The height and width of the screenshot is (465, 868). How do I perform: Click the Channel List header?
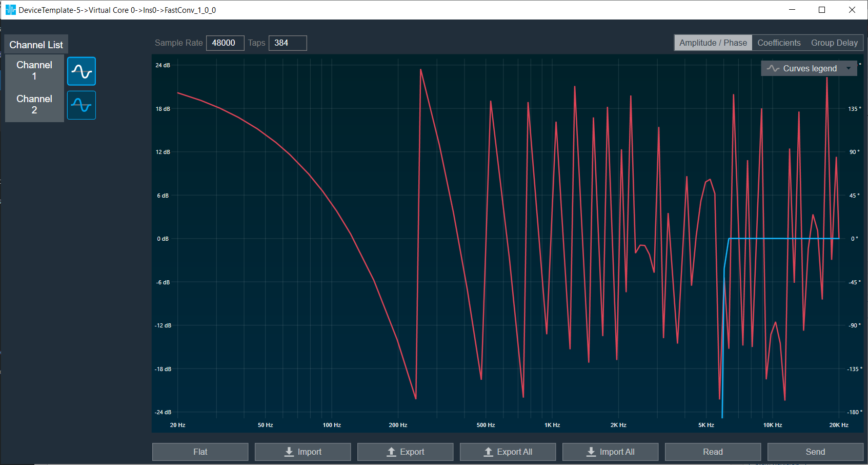[36, 45]
